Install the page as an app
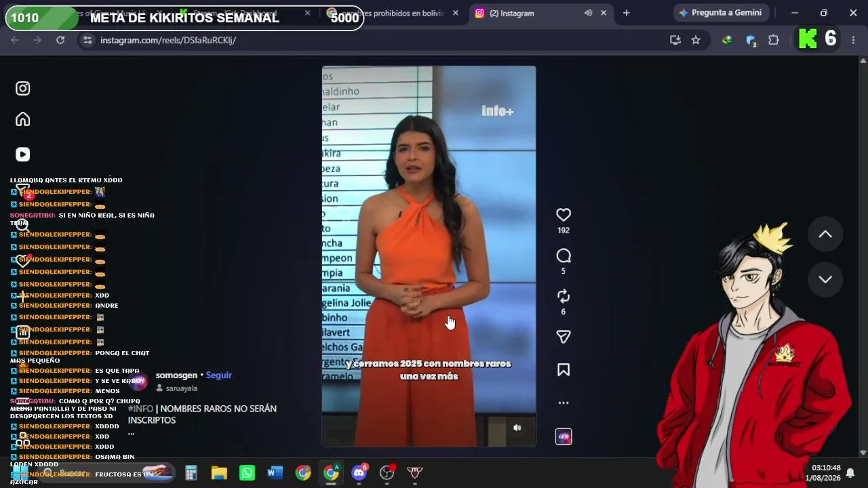 [675, 40]
